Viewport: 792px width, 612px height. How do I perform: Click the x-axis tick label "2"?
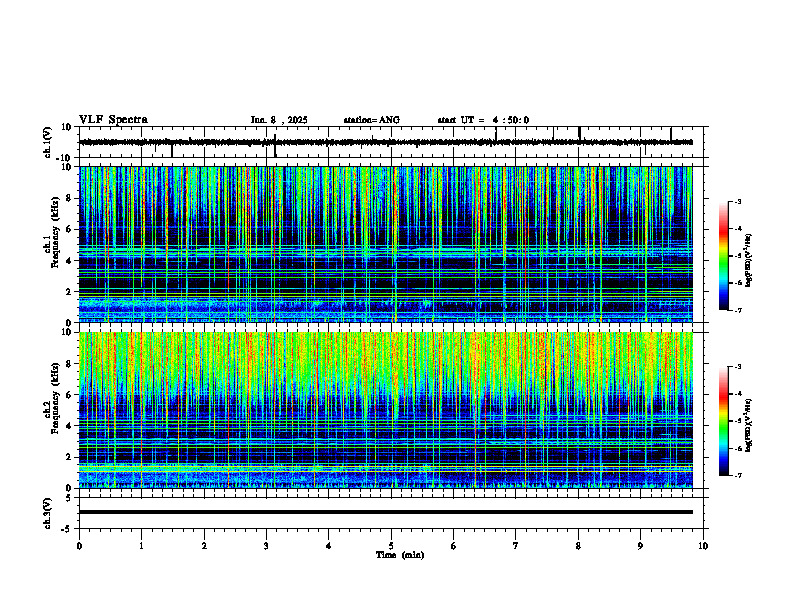tap(204, 546)
